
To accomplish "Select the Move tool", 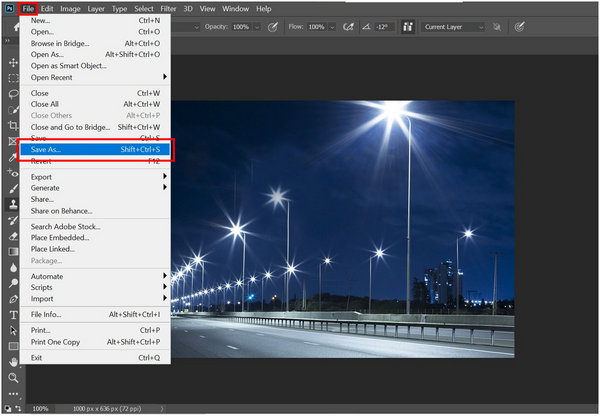I will [13, 63].
